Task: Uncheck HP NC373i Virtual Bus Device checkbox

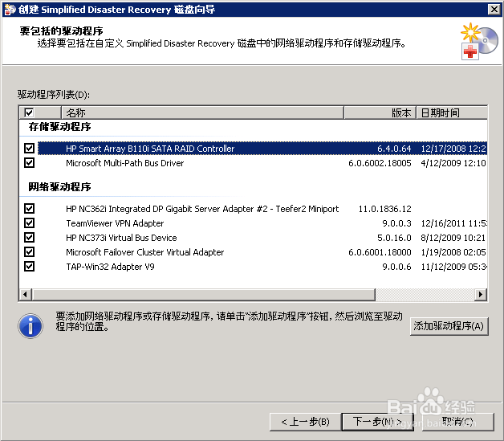Action: [x=29, y=238]
